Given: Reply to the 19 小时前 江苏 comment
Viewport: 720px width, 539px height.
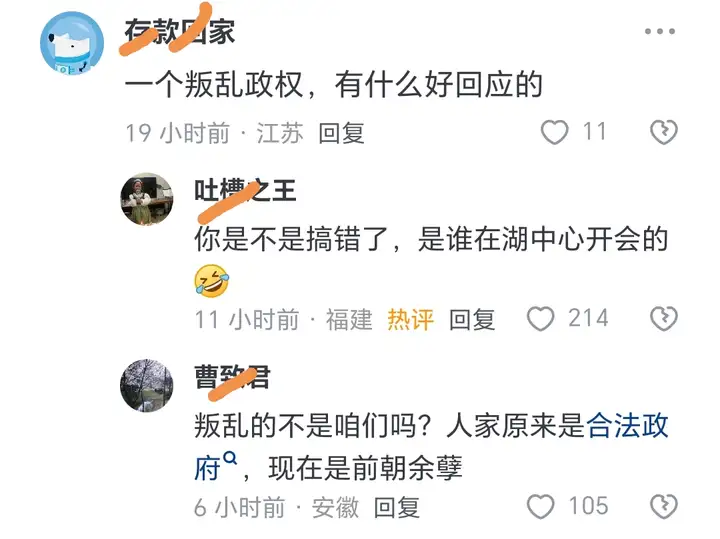Looking at the screenshot, I should [341, 133].
